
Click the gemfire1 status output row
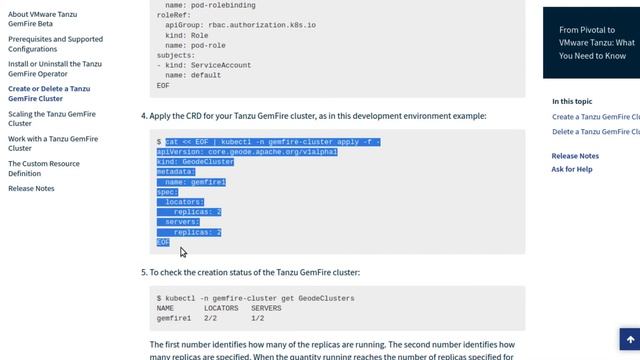210,318
